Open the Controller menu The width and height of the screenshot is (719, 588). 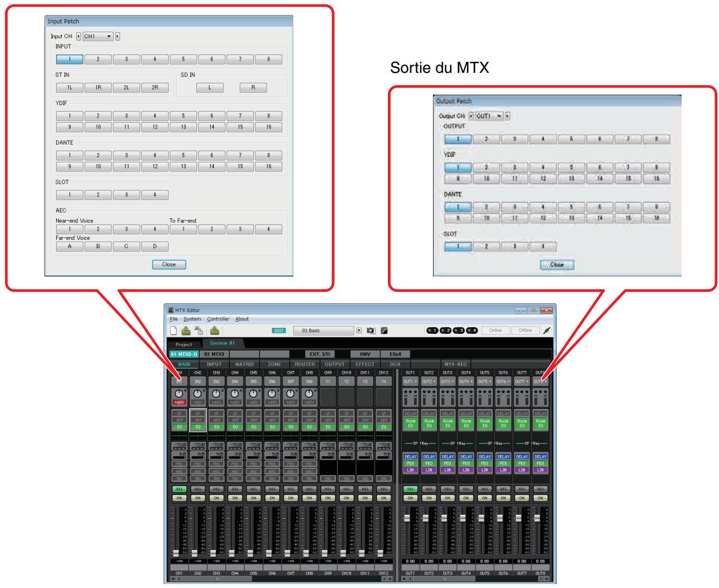coord(218,319)
